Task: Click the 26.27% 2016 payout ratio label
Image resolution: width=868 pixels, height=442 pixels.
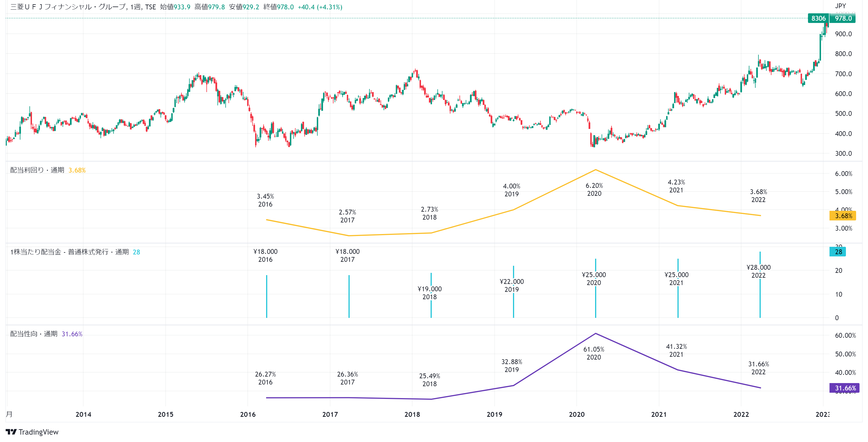Action: click(265, 378)
